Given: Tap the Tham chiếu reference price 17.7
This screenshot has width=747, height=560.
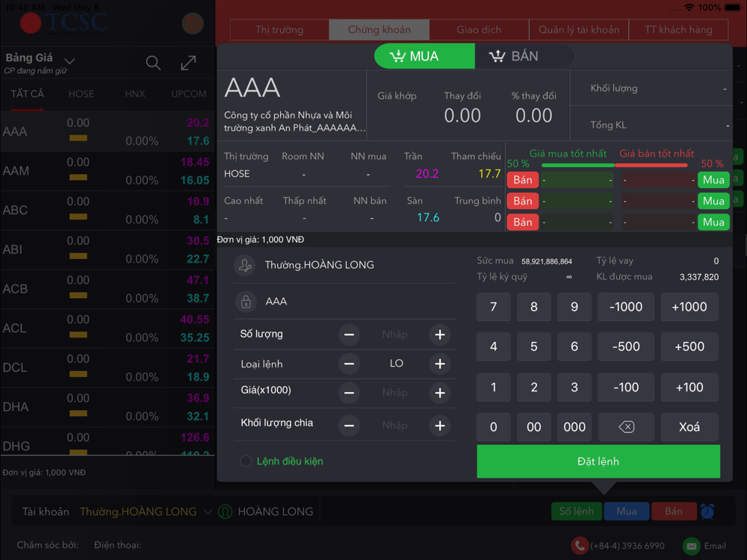Looking at the screenshot, I should click(x=489, y=174).
